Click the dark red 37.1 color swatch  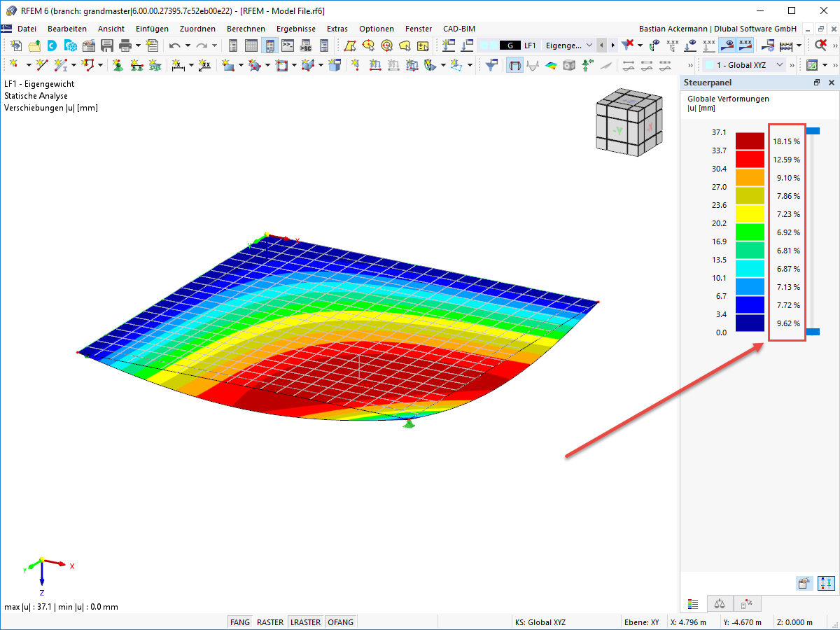click(750, 141)
